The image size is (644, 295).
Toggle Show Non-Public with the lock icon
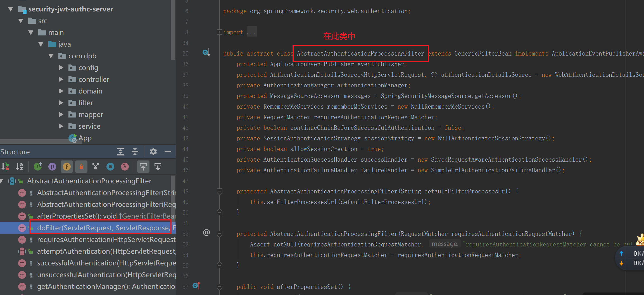click(x=81, y=167)
